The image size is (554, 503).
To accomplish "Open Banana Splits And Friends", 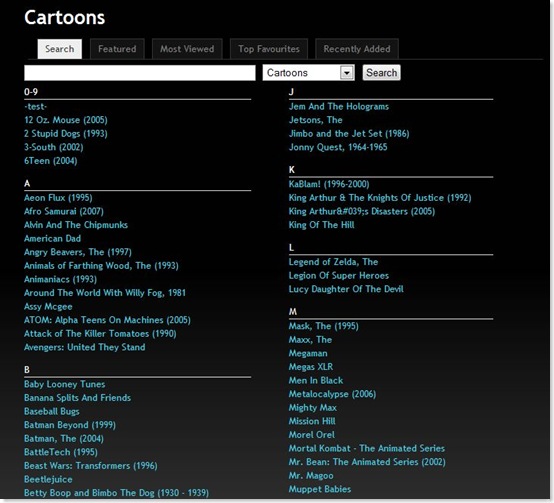I will tap(77, 398).
